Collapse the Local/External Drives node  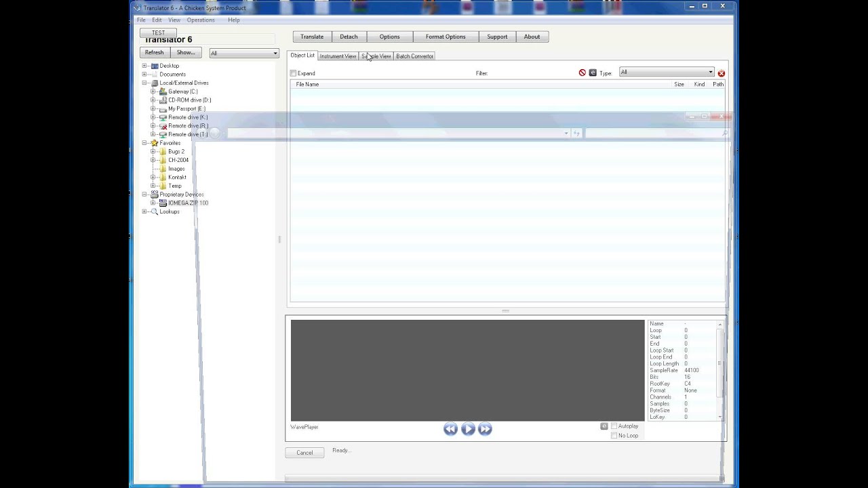144,83
